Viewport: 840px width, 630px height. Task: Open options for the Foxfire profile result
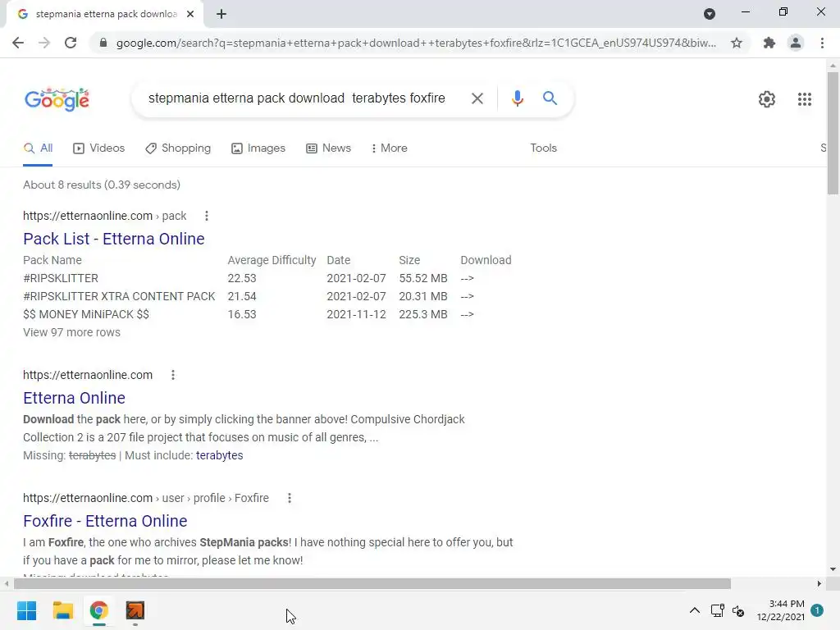[x=290, y=498]
